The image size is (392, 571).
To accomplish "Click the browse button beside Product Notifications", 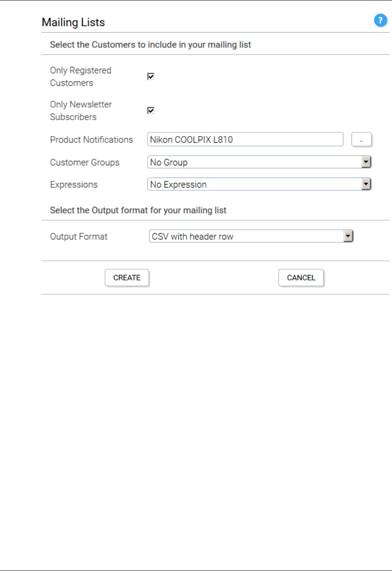I will coord(361,140).
